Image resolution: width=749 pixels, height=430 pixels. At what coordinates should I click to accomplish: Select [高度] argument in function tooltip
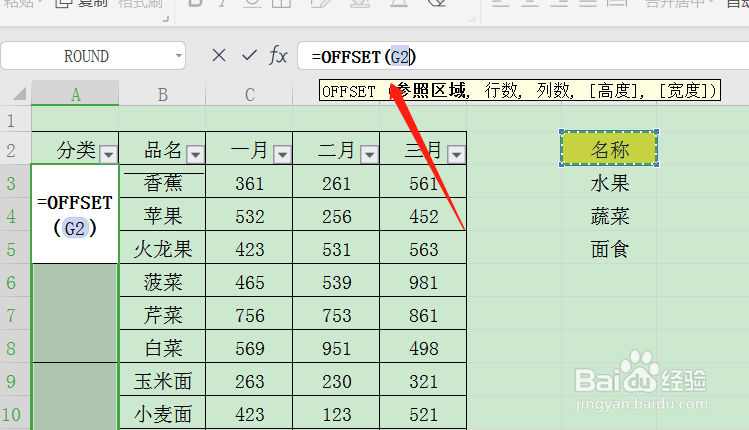click(x=613, y=90)
